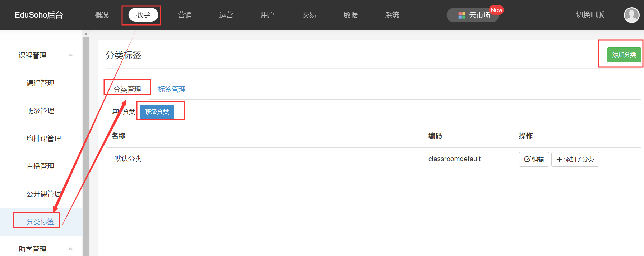This screenshot has width=644, height=256.
Task: Switch to the 课程分类 toggle
Action: (x=122, y=112)
